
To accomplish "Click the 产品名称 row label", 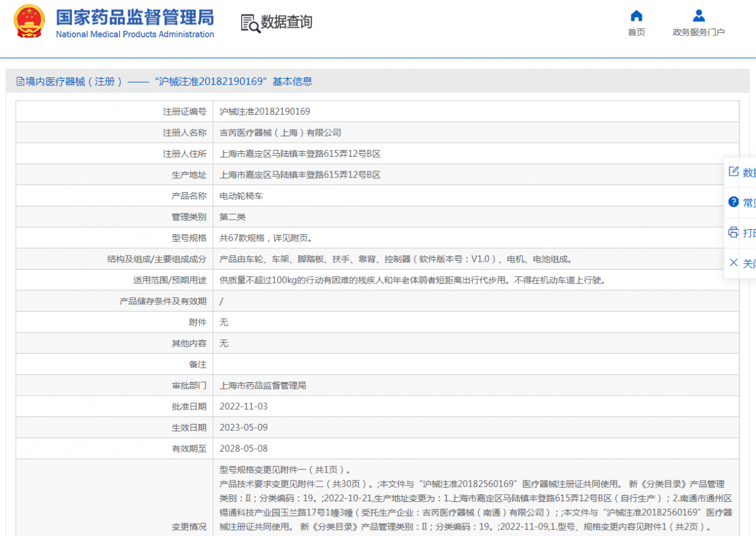I will click(x=189, y=196).
